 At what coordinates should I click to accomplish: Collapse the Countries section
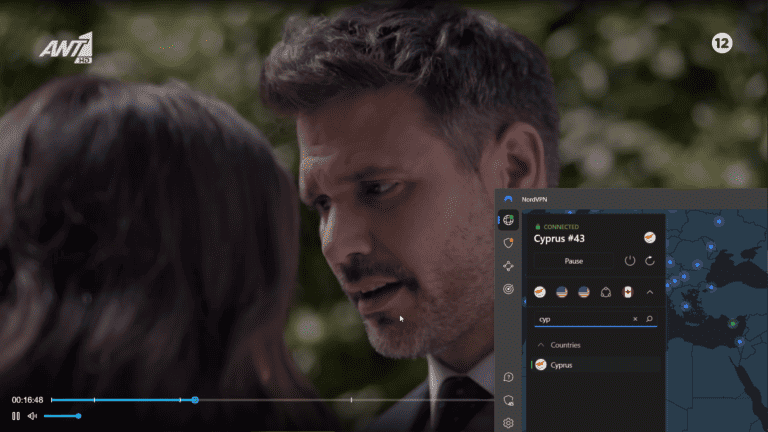[x=541, y=345]
